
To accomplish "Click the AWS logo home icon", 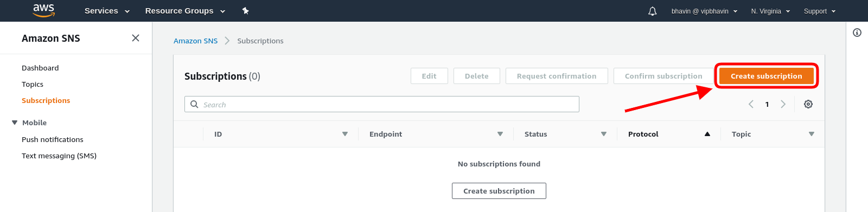I will point(44,10).
